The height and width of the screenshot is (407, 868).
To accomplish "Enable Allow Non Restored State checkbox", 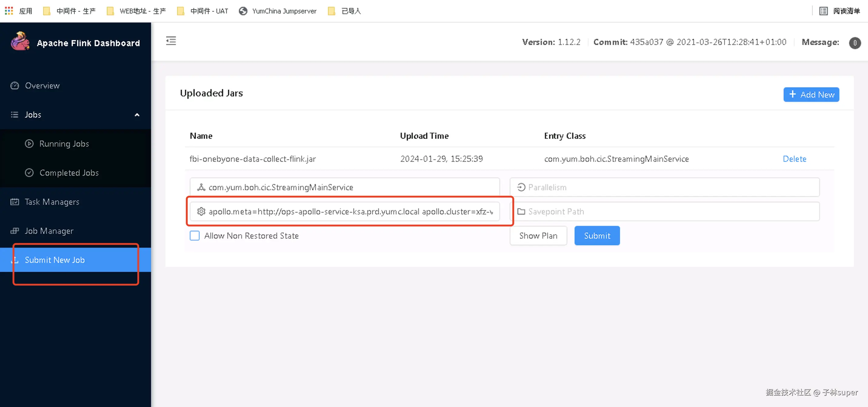I will 195,236.
